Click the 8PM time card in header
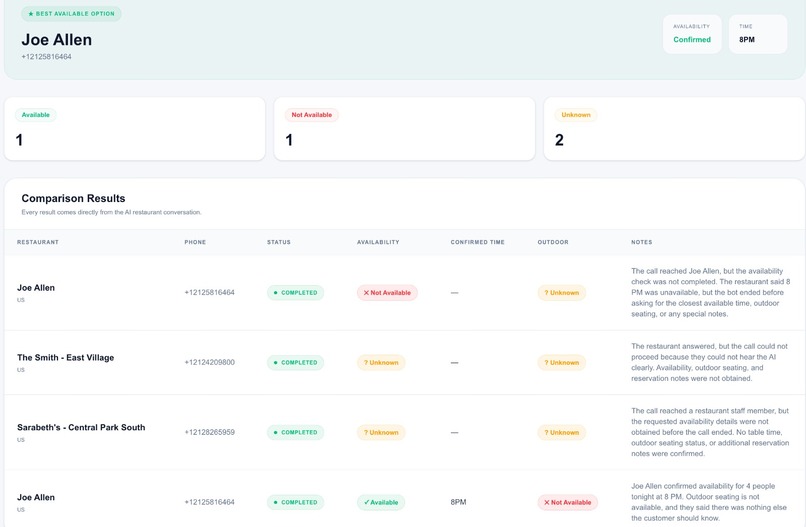The image size is (806, 527). (x=758, y=34)
